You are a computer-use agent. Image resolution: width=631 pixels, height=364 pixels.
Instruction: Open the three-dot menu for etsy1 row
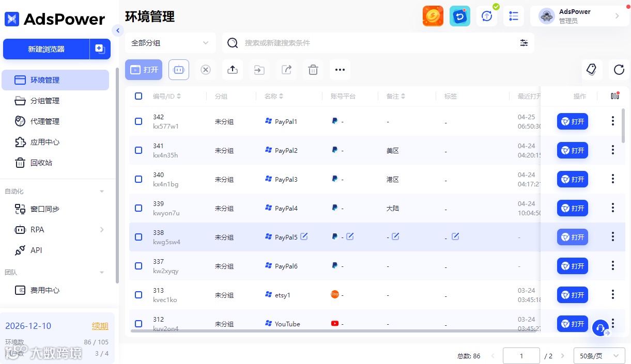[613, 295]
